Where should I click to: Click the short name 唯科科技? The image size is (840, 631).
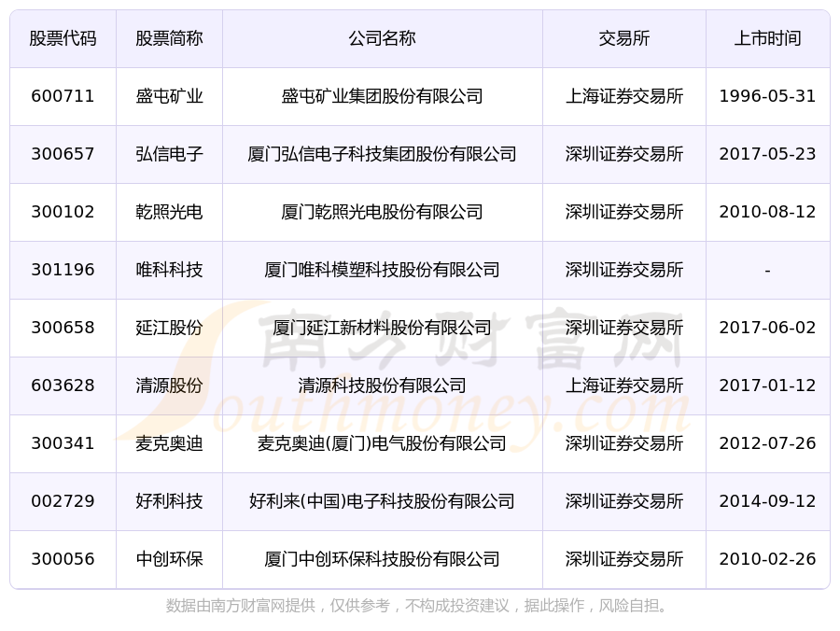169,270
